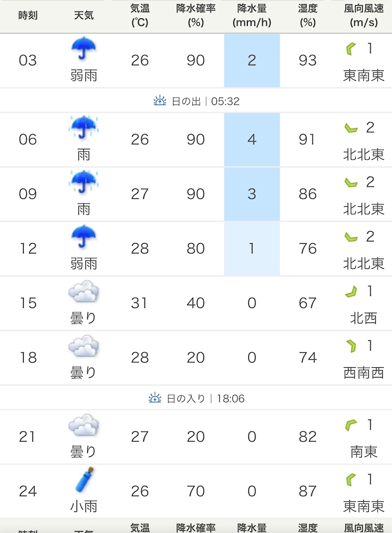The image size is (392, 533).
Task: Click the wind arrow at 15 o'clock
Action: click(x=351, y=292)
